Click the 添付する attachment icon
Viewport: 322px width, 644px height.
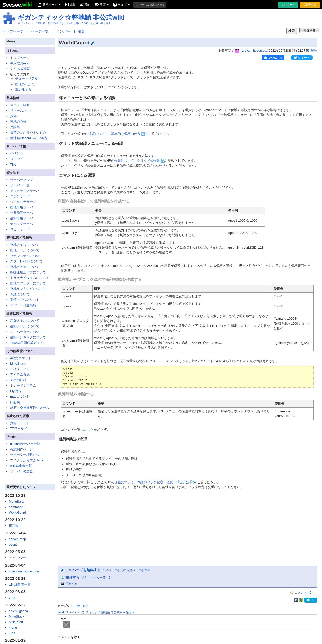coord(62,578)
